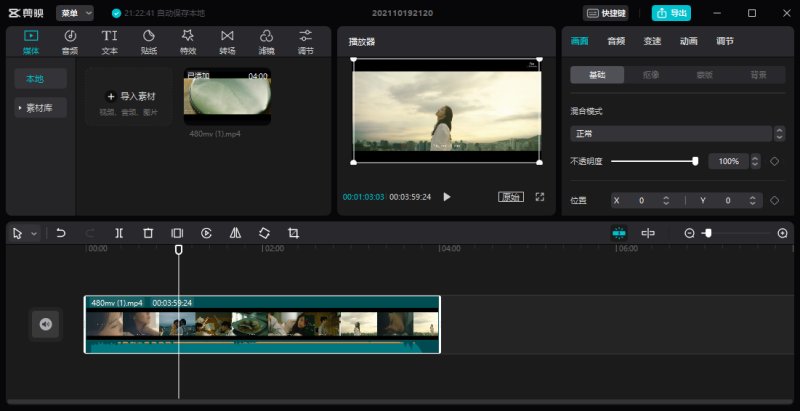Viewport: 800px width, 411px height.
Task: Open the blend mode 正常 dropdown
Action: pyautogui.click(x=678, y=134)
